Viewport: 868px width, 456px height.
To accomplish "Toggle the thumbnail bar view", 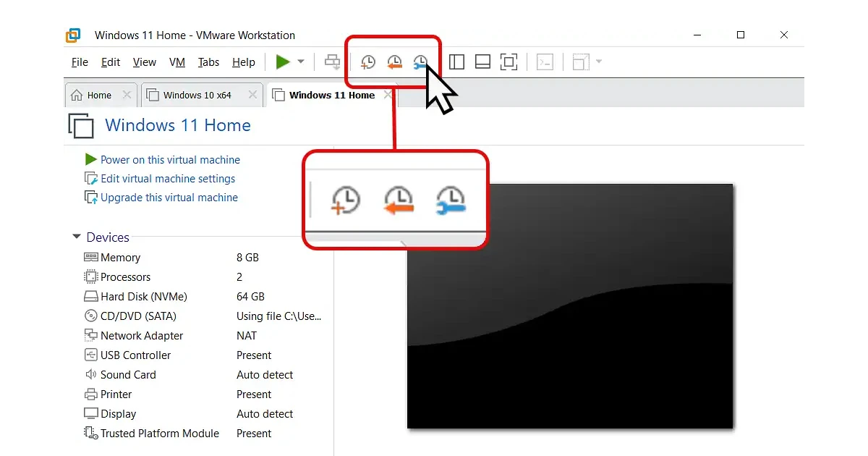I will (x=482, y=62).
